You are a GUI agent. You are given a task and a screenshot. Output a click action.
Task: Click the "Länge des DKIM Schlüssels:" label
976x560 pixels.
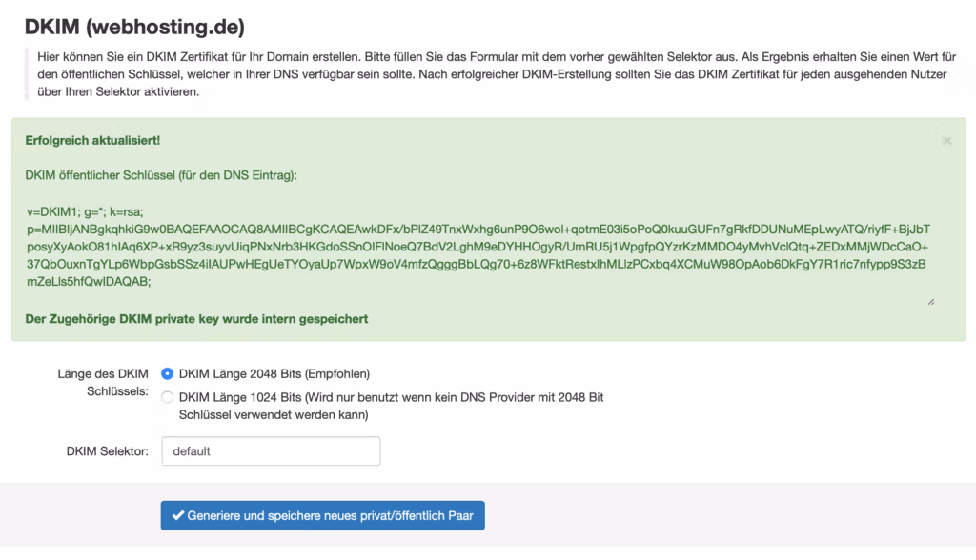(103, 382)
